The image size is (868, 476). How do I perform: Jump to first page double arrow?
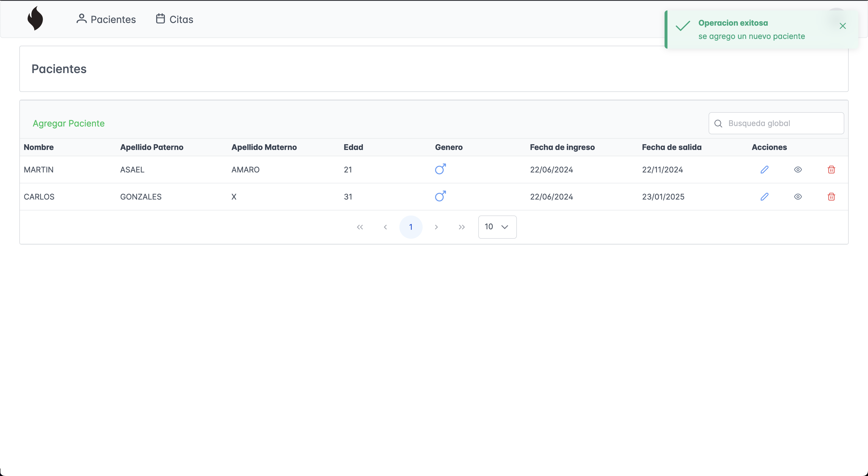tap(360, 227)
